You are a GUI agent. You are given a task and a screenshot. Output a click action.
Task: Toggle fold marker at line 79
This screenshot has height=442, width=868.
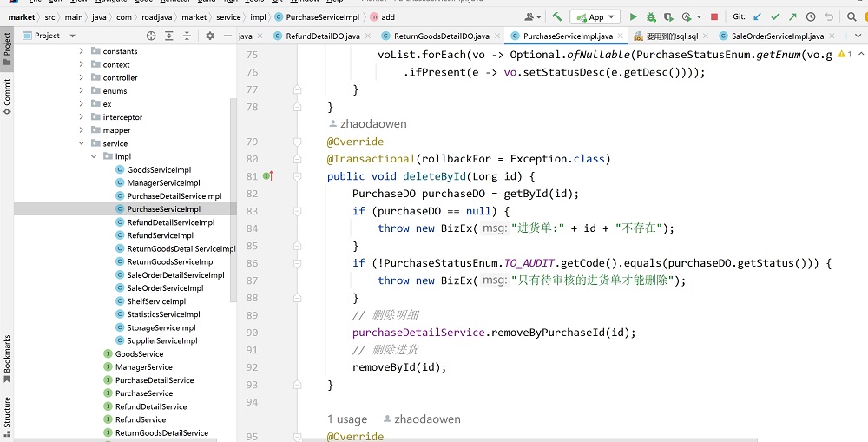297,142
